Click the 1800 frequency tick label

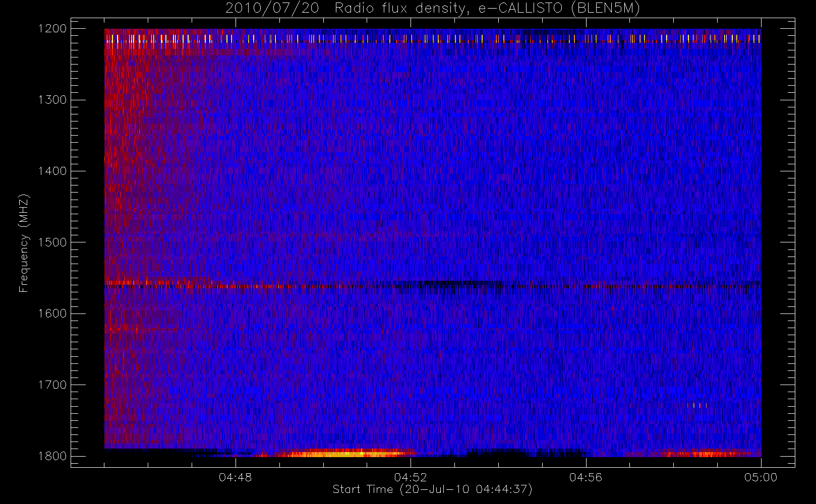52,456
